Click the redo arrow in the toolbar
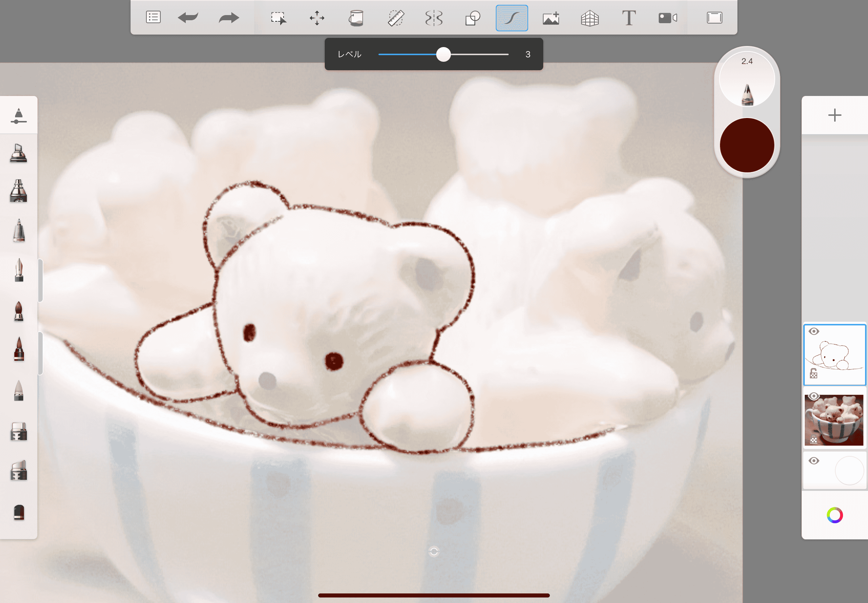This screenshot has width=868, height=603. point(229,18)
